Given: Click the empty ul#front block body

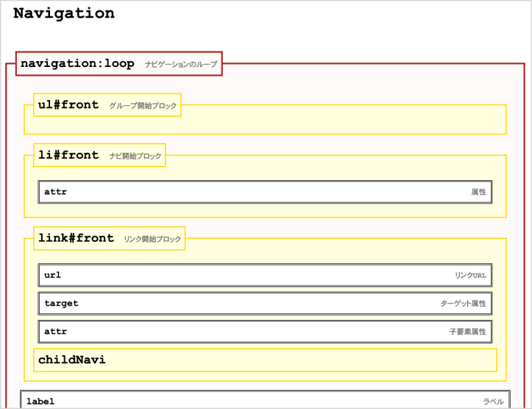Looking at the screenshot, I should (265, 124).
